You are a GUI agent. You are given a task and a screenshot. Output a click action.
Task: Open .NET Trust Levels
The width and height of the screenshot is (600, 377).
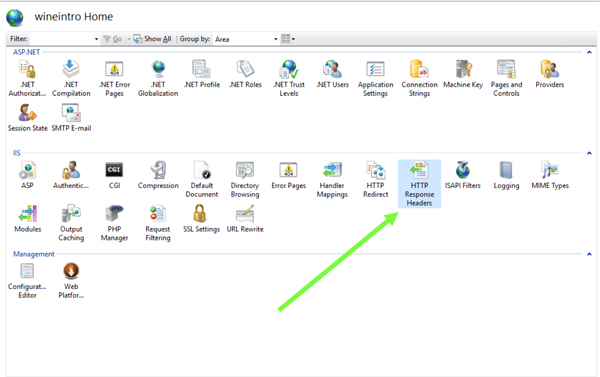[x=289, y=78]
